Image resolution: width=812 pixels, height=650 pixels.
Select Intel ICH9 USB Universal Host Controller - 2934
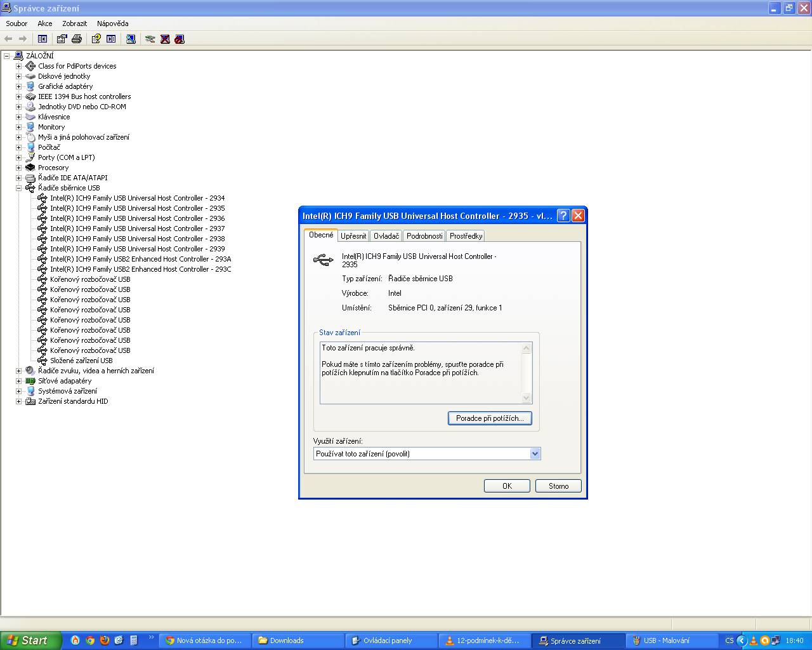[x=137, y=198]
